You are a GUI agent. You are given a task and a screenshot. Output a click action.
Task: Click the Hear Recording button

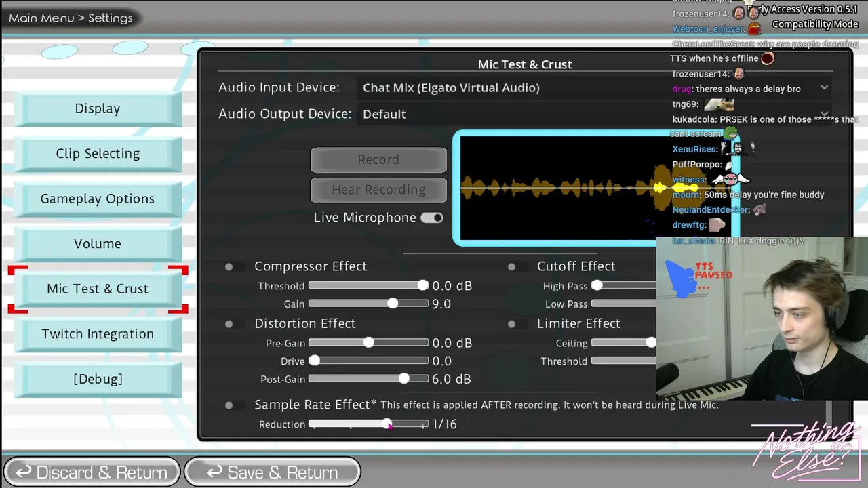(378, 190)
